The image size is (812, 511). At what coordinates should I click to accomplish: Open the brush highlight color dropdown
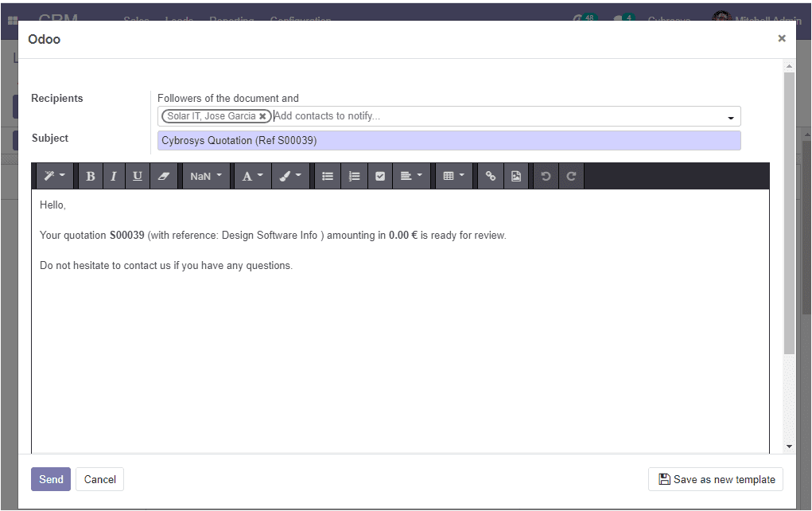290,176
